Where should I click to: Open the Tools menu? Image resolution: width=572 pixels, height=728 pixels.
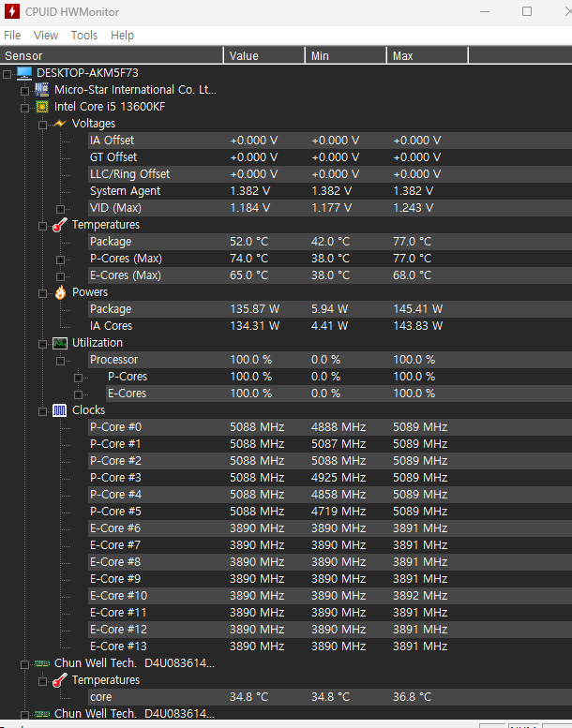click(84, 36)
